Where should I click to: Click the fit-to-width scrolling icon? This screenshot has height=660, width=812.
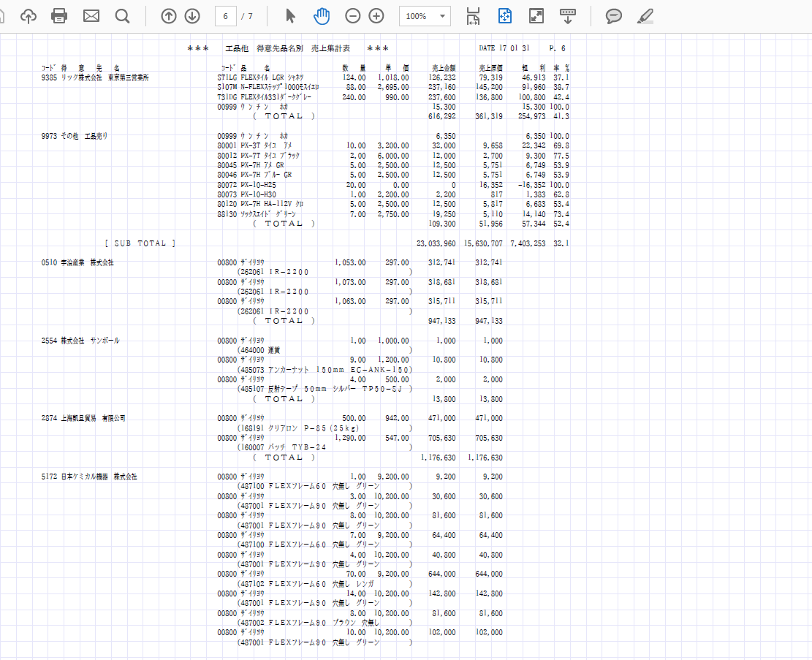click(473, 16)
